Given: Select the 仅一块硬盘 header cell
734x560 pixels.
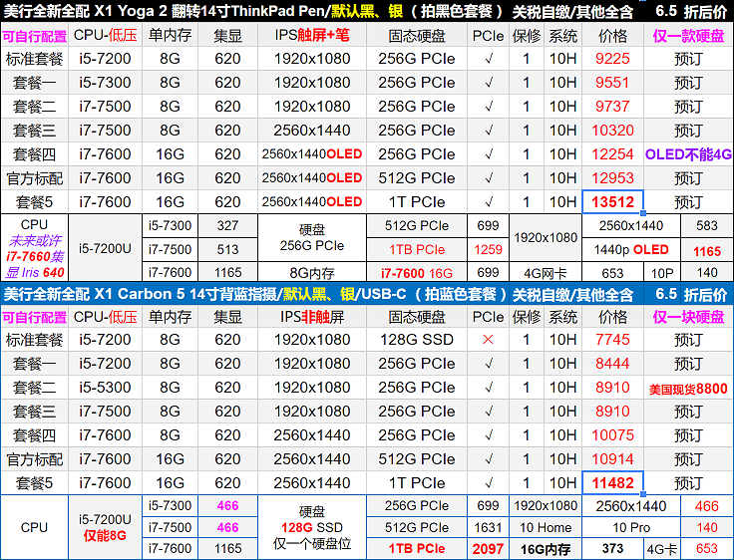Looking at the screenshot, I should [688, 317].
